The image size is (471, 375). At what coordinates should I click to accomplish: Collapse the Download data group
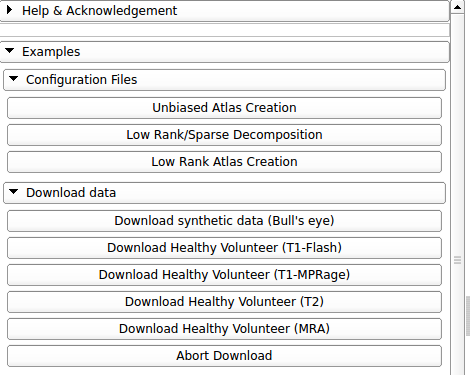pos(224,193)
